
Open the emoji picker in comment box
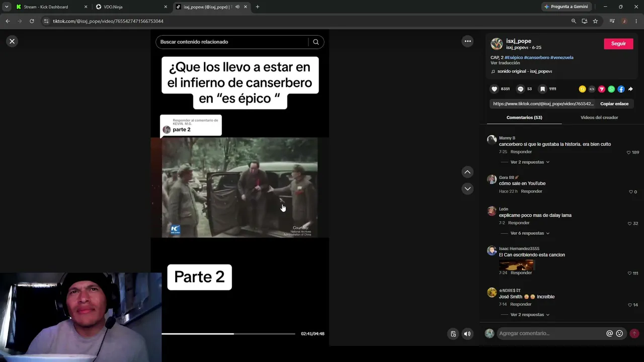point(619,333)
